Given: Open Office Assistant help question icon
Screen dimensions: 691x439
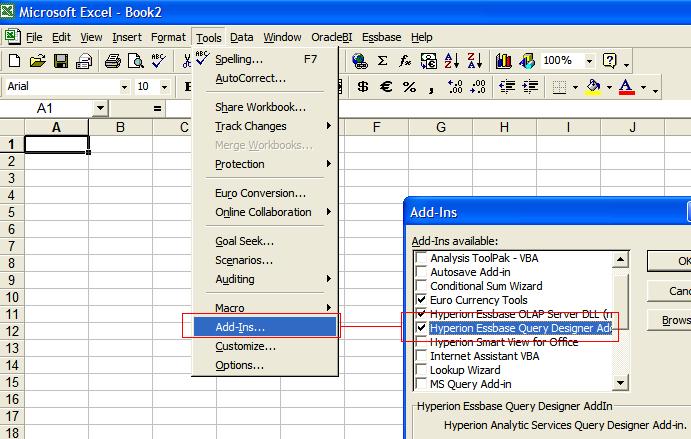Looking at the screenshot, I should point(609,60).
